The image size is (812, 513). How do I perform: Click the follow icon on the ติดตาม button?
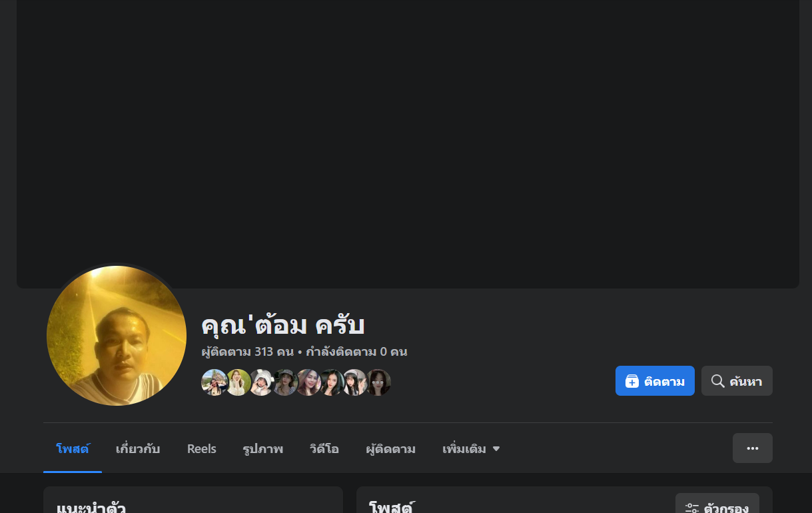pyautogui.click(x=632, y=381)
